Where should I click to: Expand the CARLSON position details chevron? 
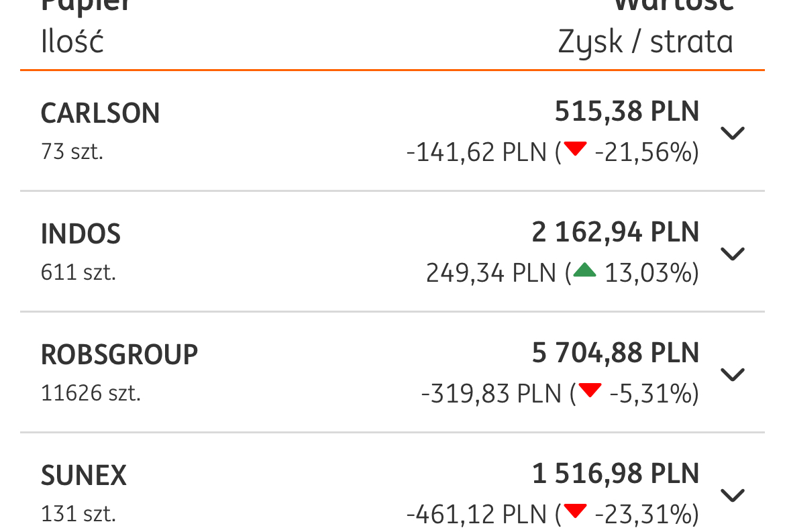tap(732, 133)
